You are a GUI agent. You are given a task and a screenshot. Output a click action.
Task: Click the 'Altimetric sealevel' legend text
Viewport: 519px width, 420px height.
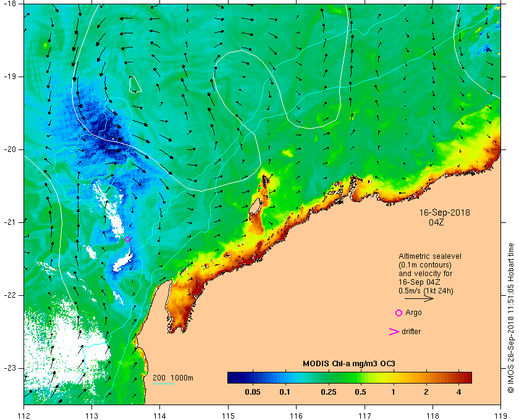pos(430,256)
